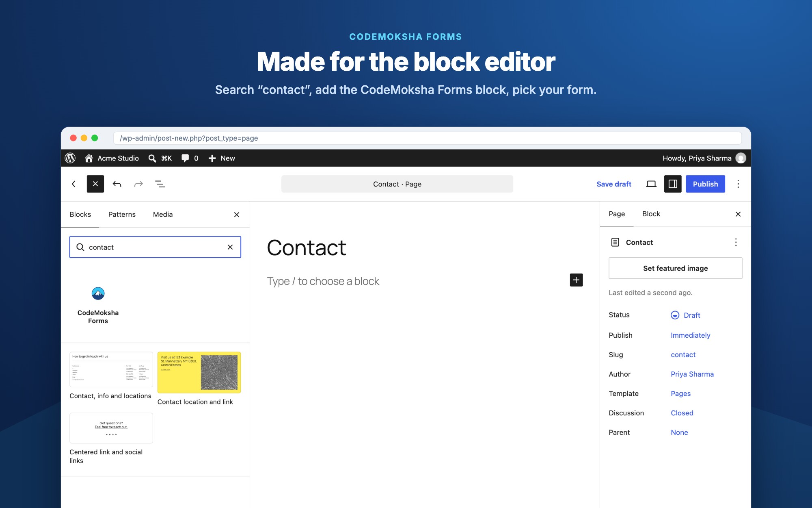Change author Priya Sharma
This screenshot has width=812, height=508.
tap(692, 374)
